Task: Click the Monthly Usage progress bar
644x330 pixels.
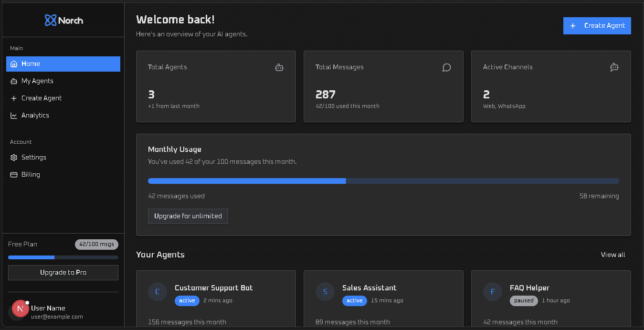Action: pos(383,181)
